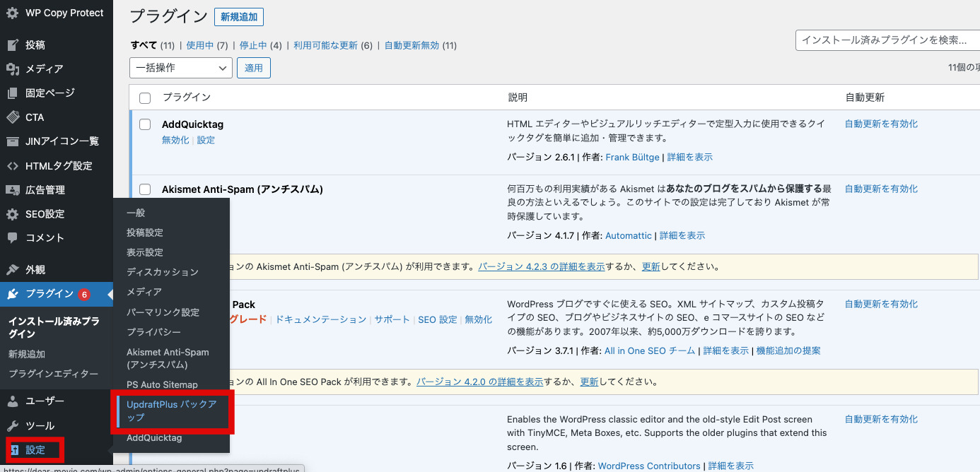Sort by プラグイン column header
This screenshot has width=980, height=472.
click(187, 98)
